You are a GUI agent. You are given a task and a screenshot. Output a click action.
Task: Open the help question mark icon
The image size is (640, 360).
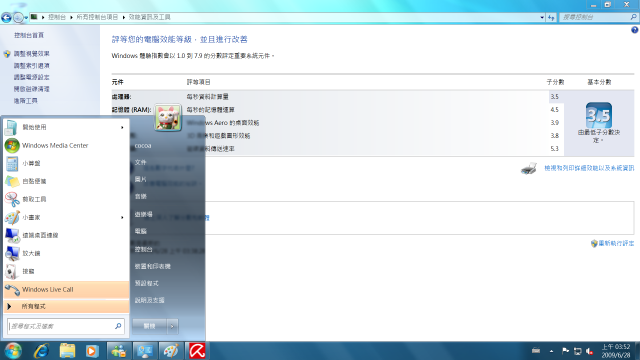tap(634, 30)
